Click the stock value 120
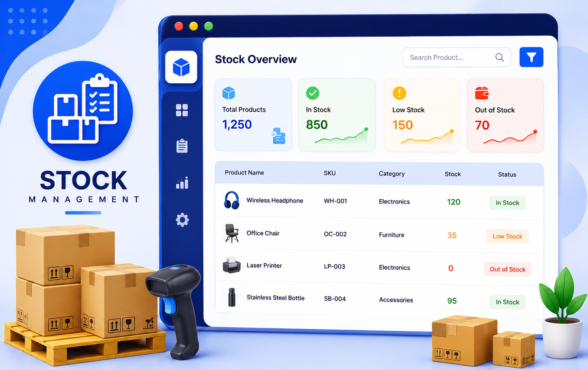Viewport: 588px width, 370px height. click(454, 202)
